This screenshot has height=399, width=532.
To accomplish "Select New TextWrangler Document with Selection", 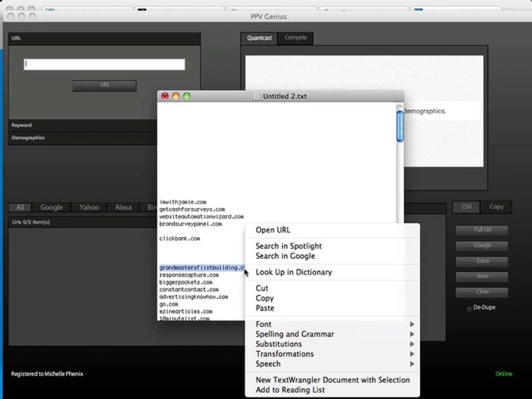I will (332, 380).
